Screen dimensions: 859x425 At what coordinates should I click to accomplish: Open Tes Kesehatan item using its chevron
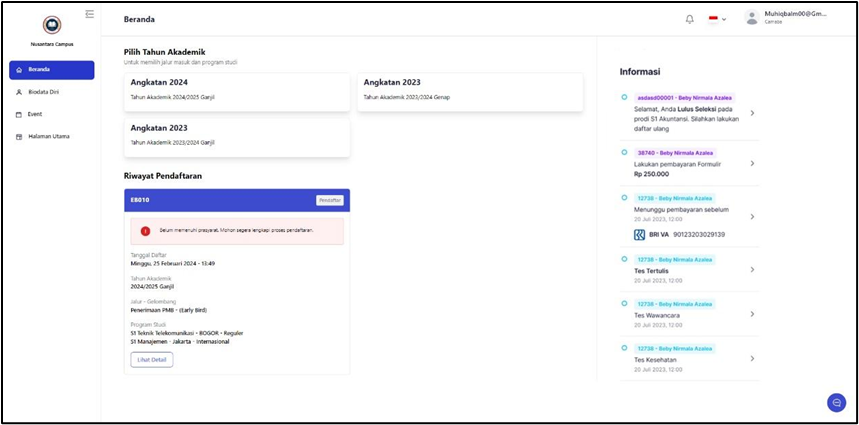point(752,359)
